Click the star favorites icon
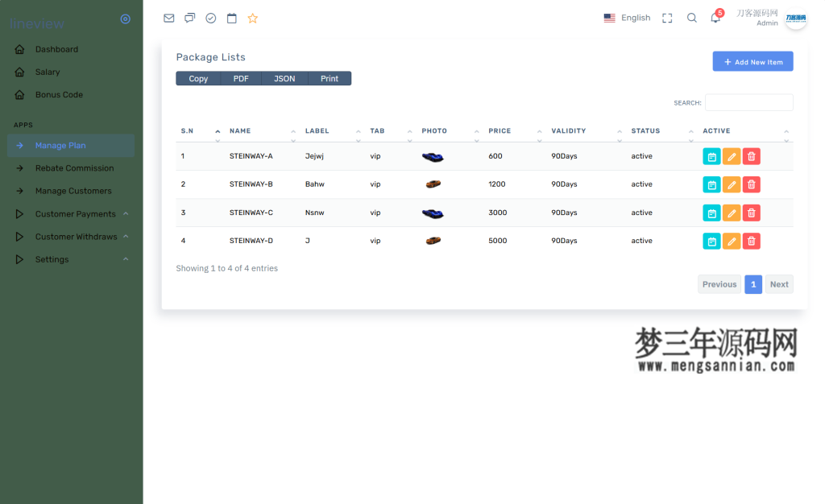This screenshot has width=825, height=504. click(x=252, y=18)
